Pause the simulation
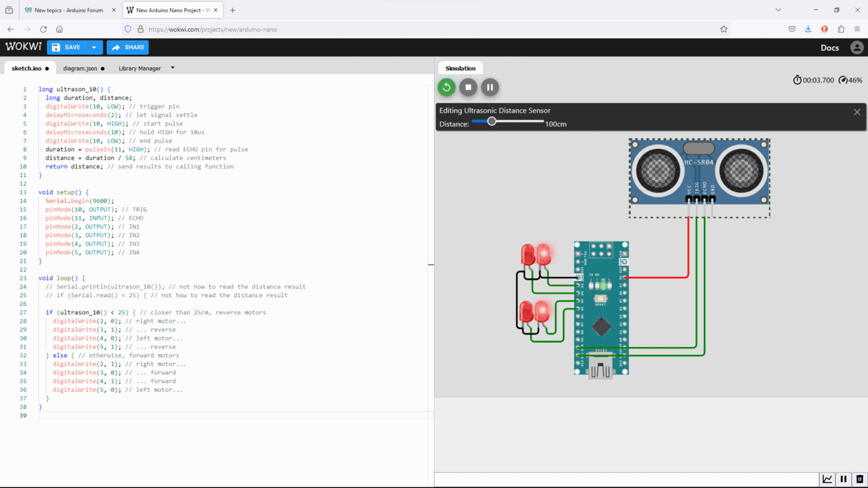This screenshot has height=488, width=868. [488, 87]
